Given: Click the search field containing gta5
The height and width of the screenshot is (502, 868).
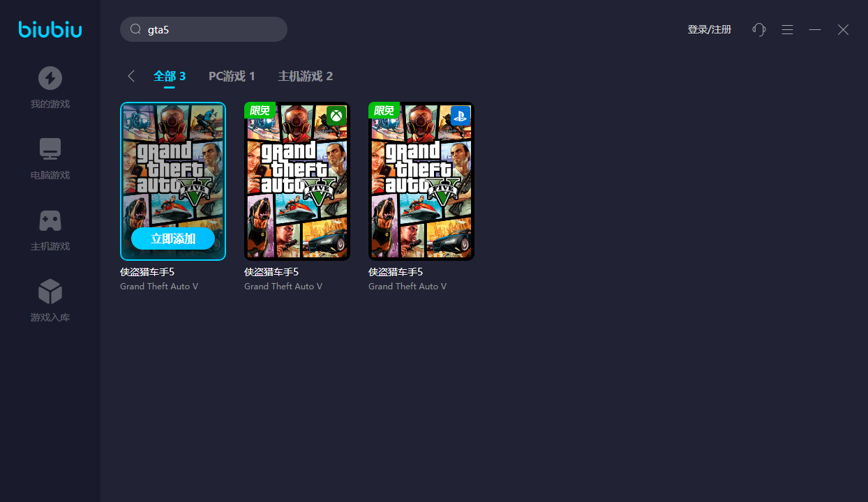Looking at the screenshot, I should tap(209, 29).
